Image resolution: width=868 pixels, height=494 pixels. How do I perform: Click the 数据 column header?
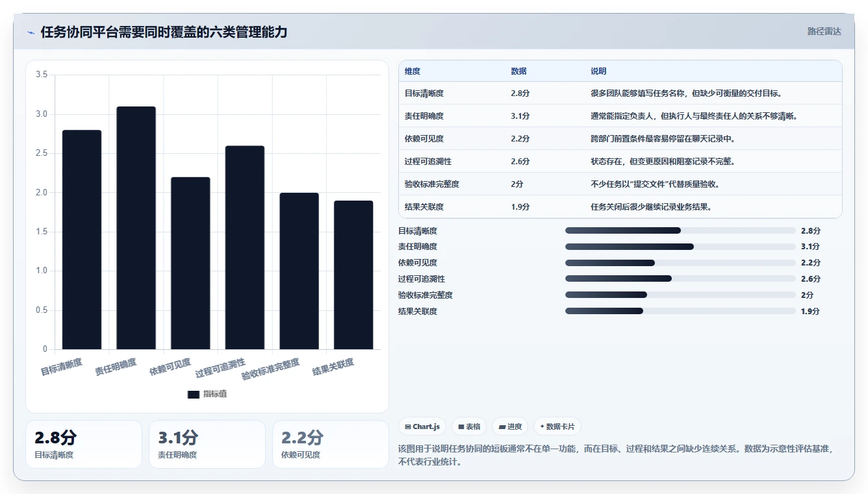[x=519, y=71]
